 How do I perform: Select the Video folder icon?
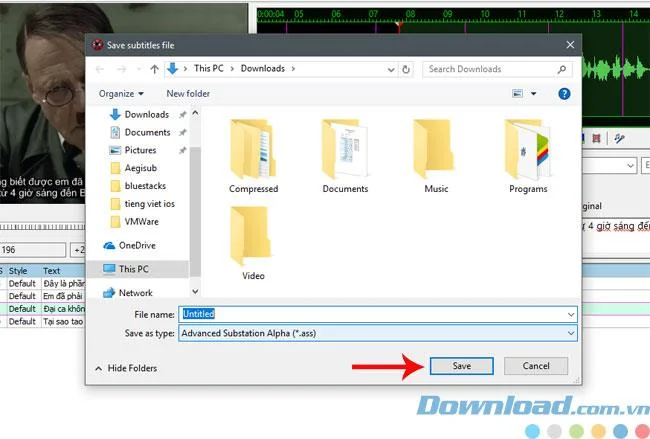pyautogui.click(x=251, y=236)
